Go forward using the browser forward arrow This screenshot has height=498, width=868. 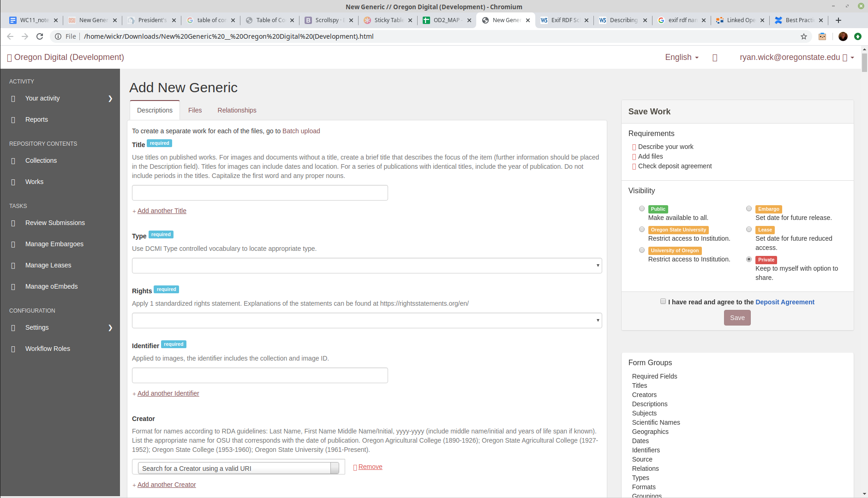pyautogui.click(x=25, y=36)
